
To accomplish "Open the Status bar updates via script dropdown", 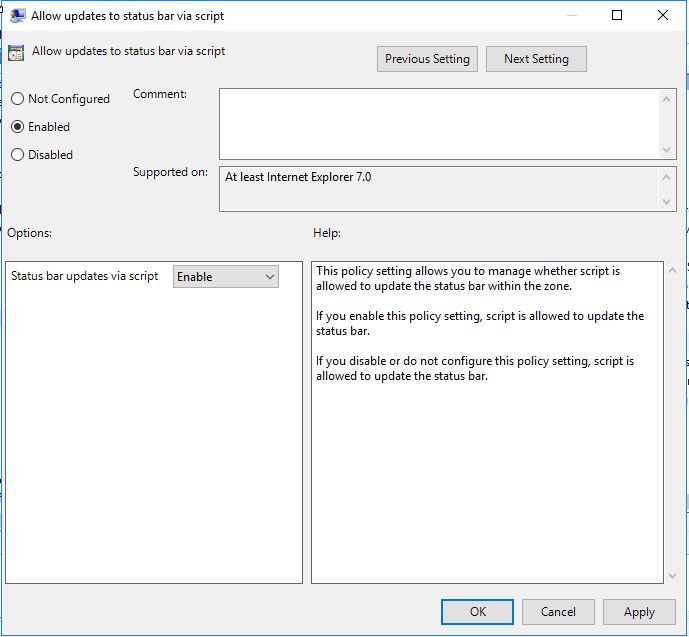I will (226, 277).
